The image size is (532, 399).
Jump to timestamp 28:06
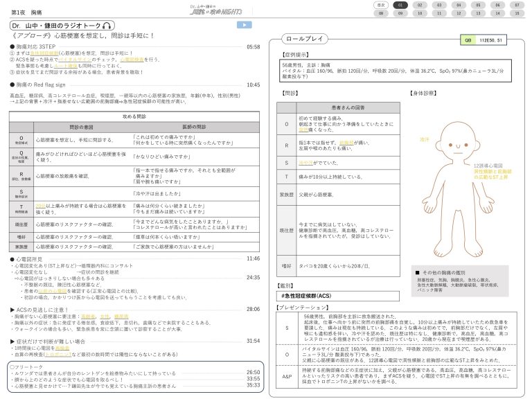coord(253,309)
